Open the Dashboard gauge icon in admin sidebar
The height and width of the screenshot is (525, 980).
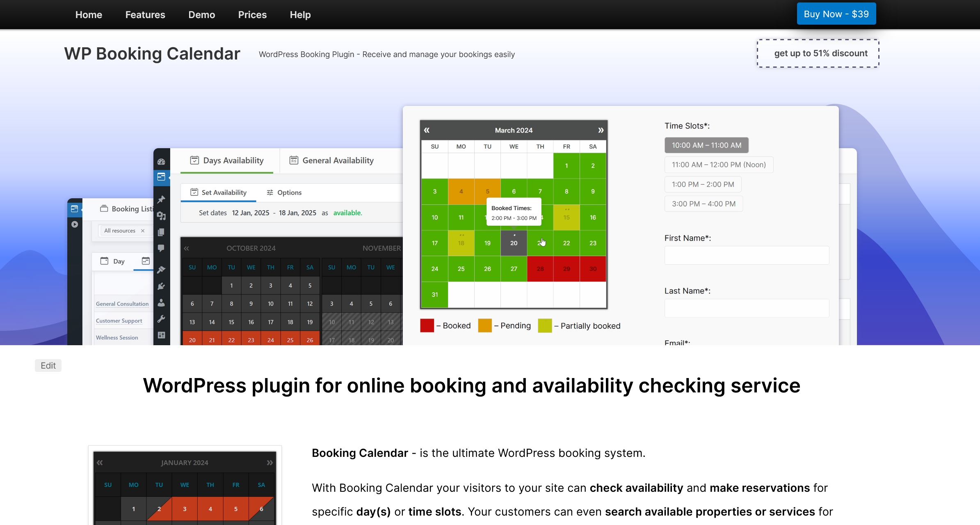tap(161, 161)
